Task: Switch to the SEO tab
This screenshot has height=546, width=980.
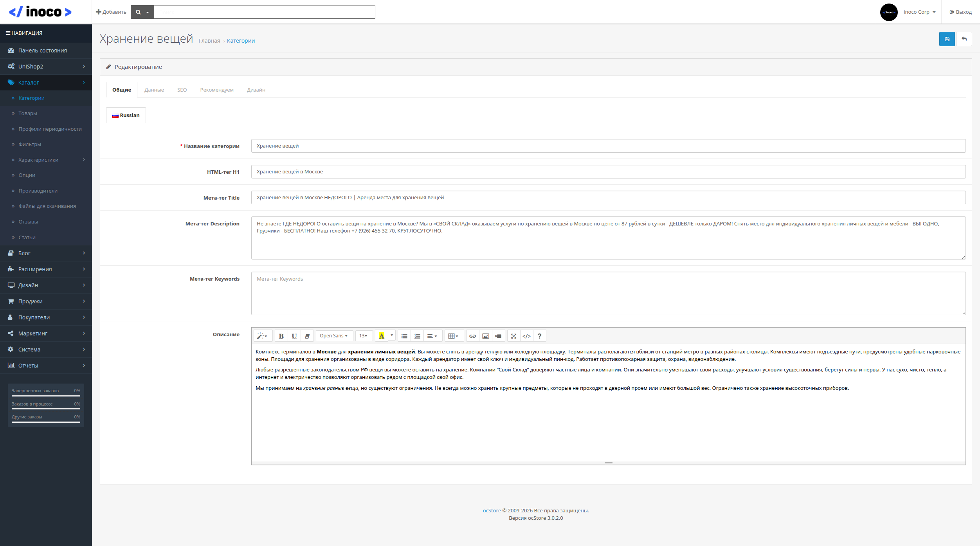Action: tap(182, 90)
